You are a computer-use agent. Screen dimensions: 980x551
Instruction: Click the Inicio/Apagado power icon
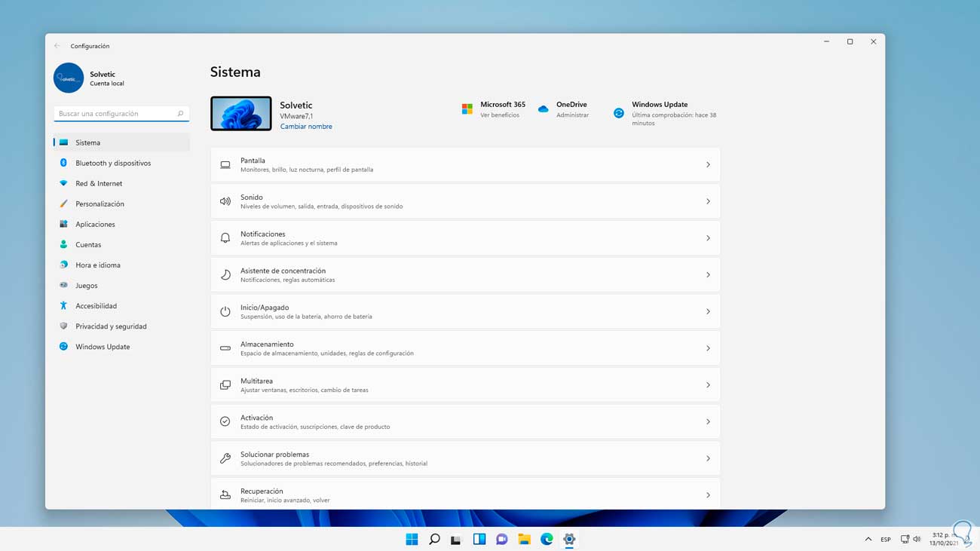225,311
